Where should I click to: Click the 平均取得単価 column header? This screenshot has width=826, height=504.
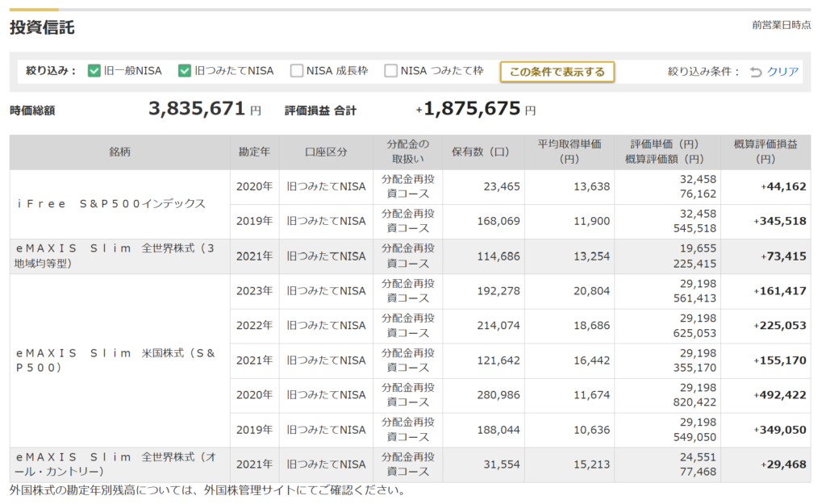click(569, 152)
